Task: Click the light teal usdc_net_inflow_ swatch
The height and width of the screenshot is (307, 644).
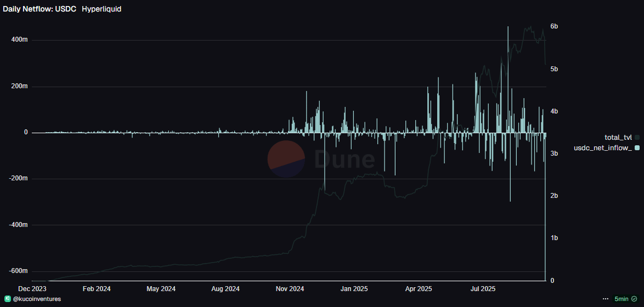Action: 637,148
